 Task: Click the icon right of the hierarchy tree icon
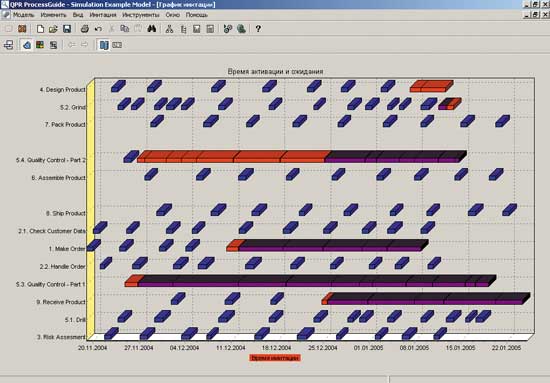pyautogui.click(x=183, y=29)
